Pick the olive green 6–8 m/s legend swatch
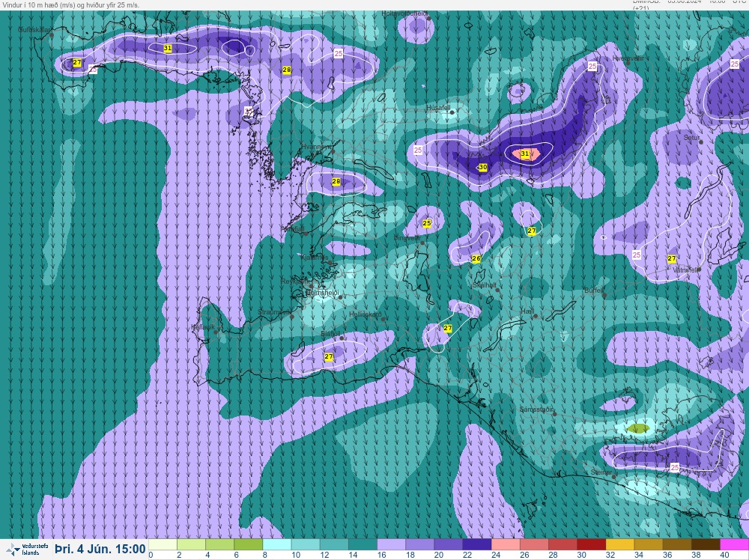 click(x=249, y=545)
